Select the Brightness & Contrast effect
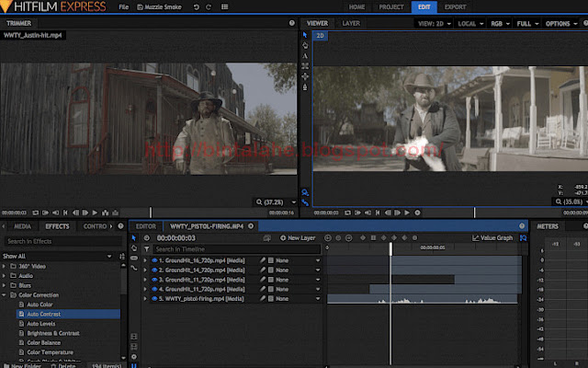This screenshot has height=368, width=588. click(53, 333)
